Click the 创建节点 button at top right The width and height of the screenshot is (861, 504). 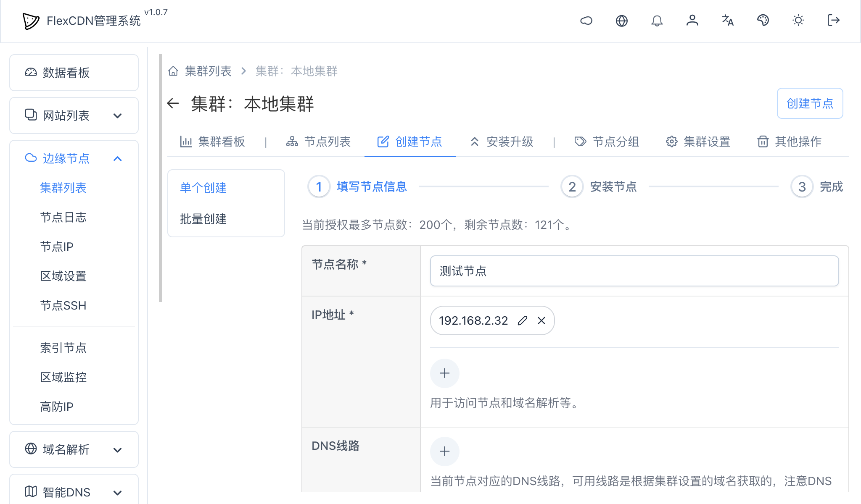coord(810,103)
